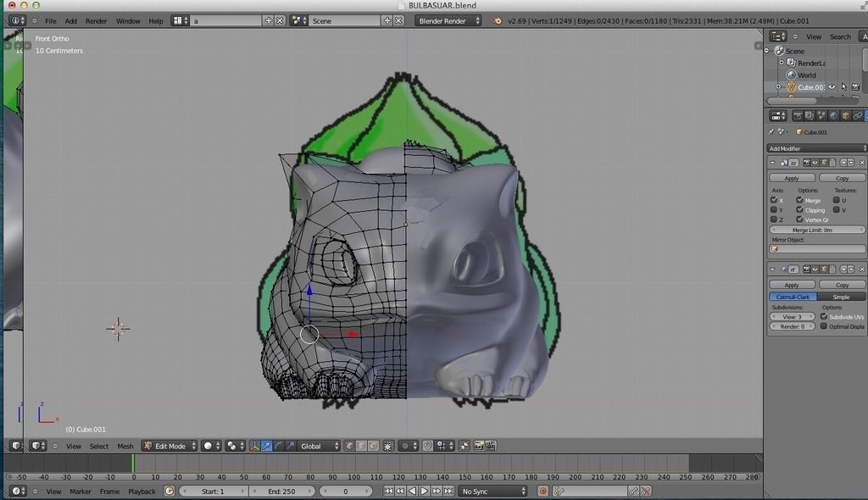Screen dimensions: 868x500
Task: Open the World properties globe tab icon
Action: (833, 116)
